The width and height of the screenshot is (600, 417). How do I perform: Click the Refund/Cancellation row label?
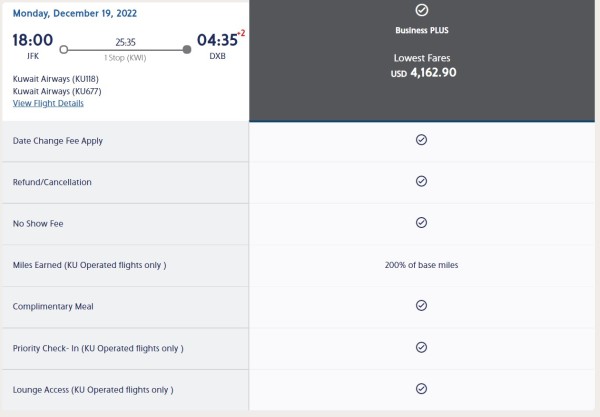52,182
